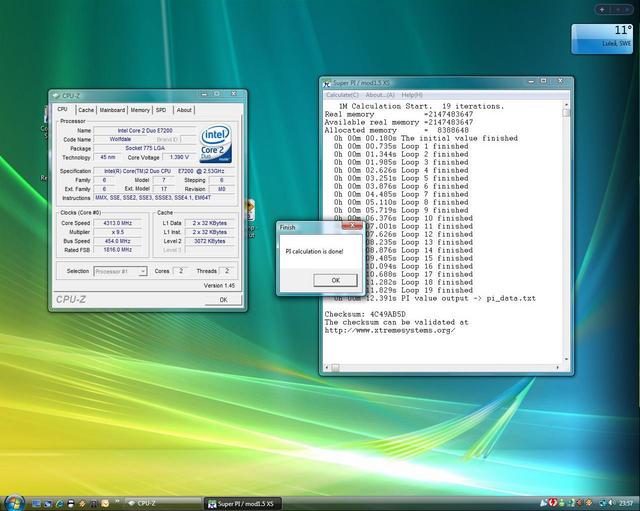This screenshot has height=511, width=640.
Task: Click the Revision value 'M0'
Action: click(x=222, y=189)
